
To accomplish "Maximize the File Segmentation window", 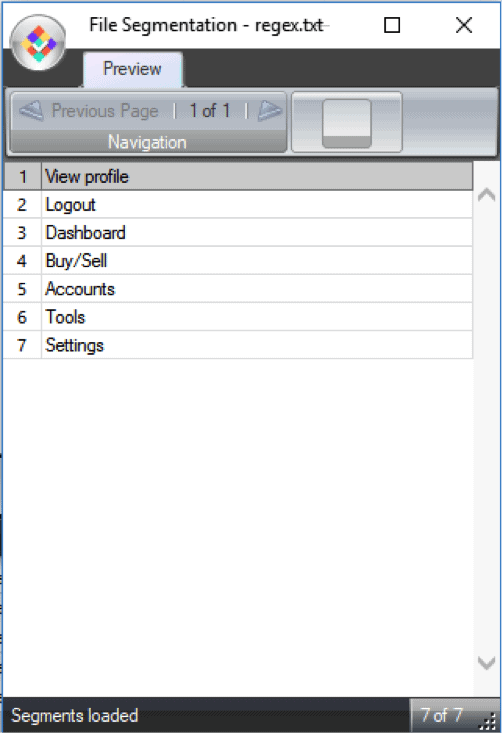I will (x=392, y=25).
